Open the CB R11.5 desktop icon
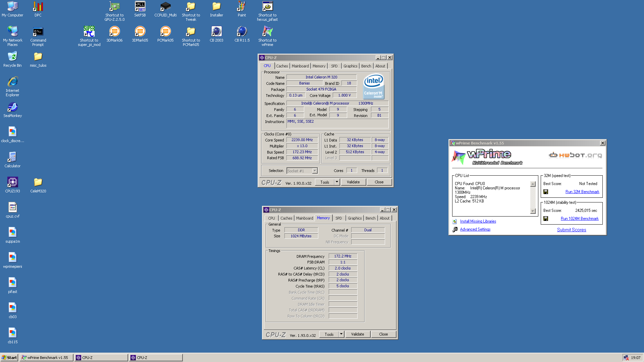 pos(242,34)
